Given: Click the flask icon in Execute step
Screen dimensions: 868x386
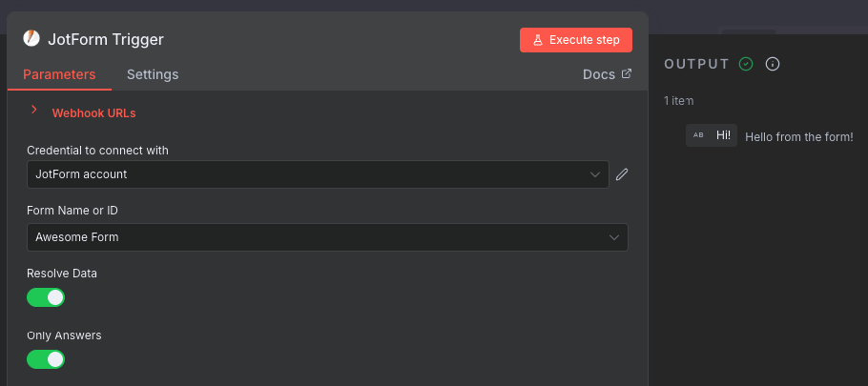Looking at the screenshot, I should point(538,40).
